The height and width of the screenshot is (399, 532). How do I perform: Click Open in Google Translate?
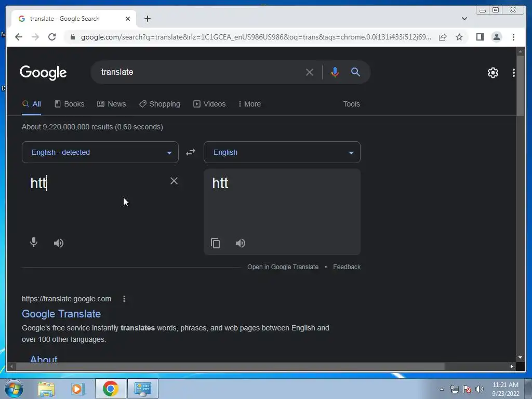(x=283, y=267)
